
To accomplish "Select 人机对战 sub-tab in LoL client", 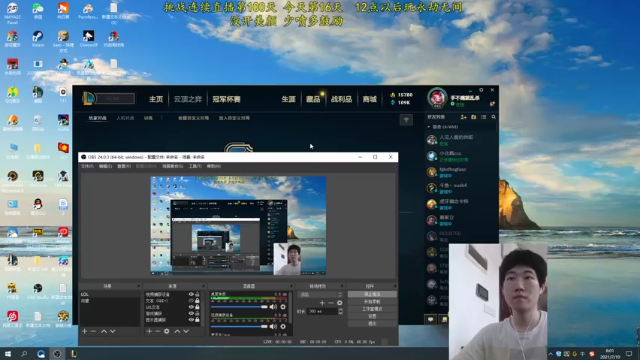I will [x=125, y=118].
